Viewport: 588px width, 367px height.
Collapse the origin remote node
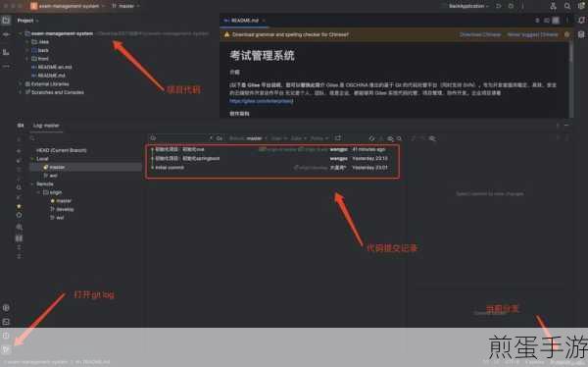[38, 192]
